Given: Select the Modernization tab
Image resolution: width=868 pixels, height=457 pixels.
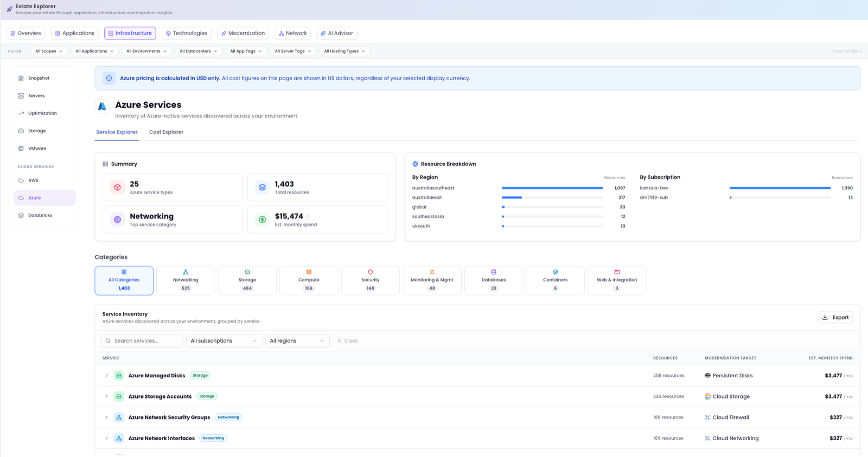Looking at the screenshot, I should point(243,33).
